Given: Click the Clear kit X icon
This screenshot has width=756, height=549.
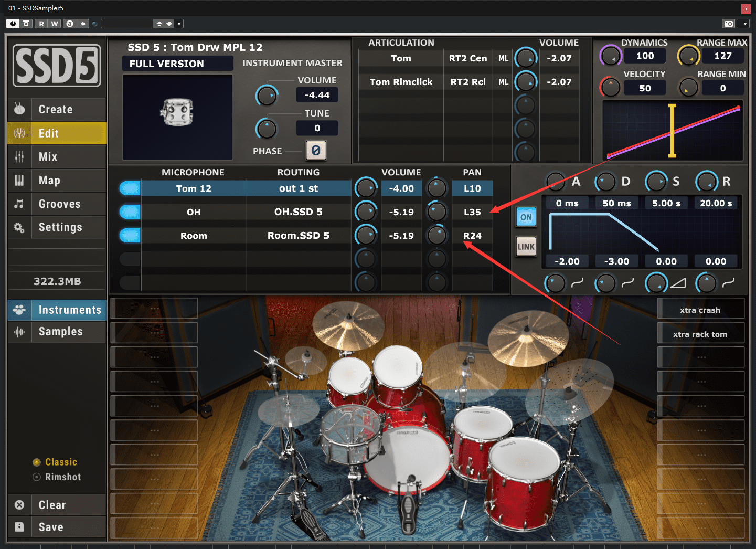Looking at the screenshot, I should tap(19, 505).
